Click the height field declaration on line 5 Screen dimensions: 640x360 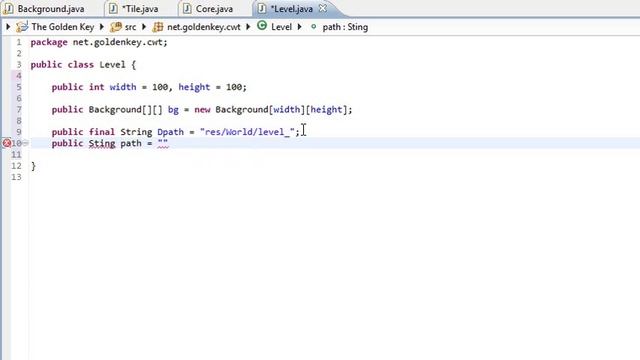pyautogui.click(x=194, y=87)
